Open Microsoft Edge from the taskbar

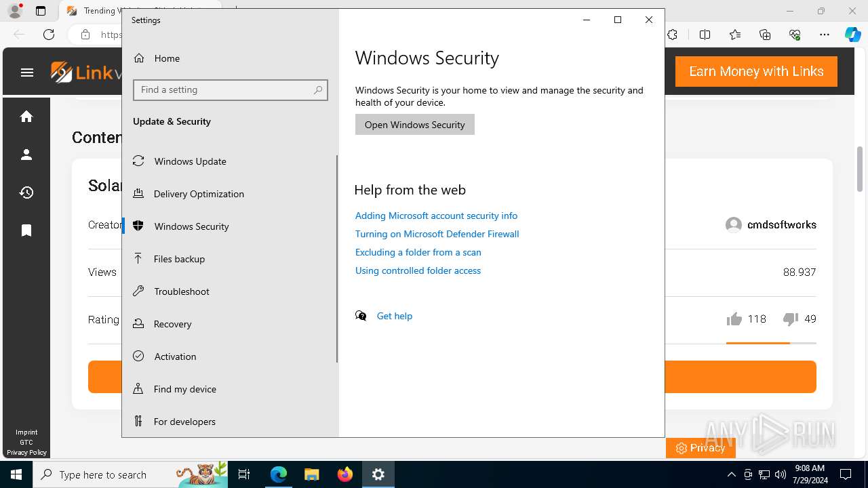pyautogui.click(x=279, y=474)
